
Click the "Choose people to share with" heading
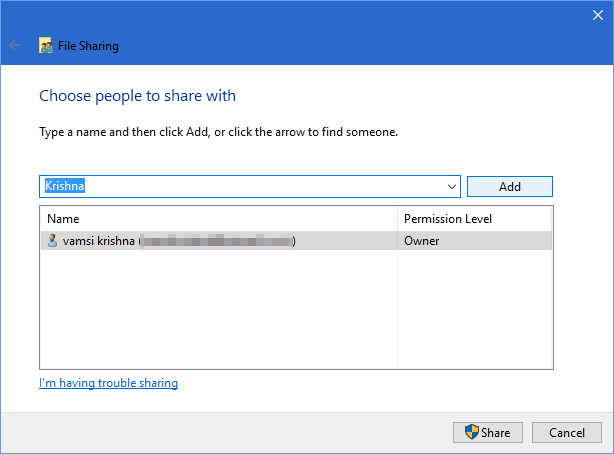[x=137, y=96]
